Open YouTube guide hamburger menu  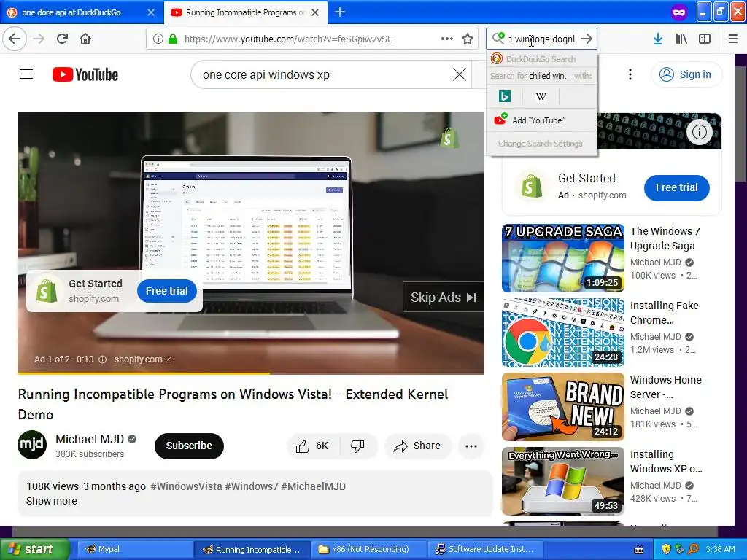(x=26, y=74)
